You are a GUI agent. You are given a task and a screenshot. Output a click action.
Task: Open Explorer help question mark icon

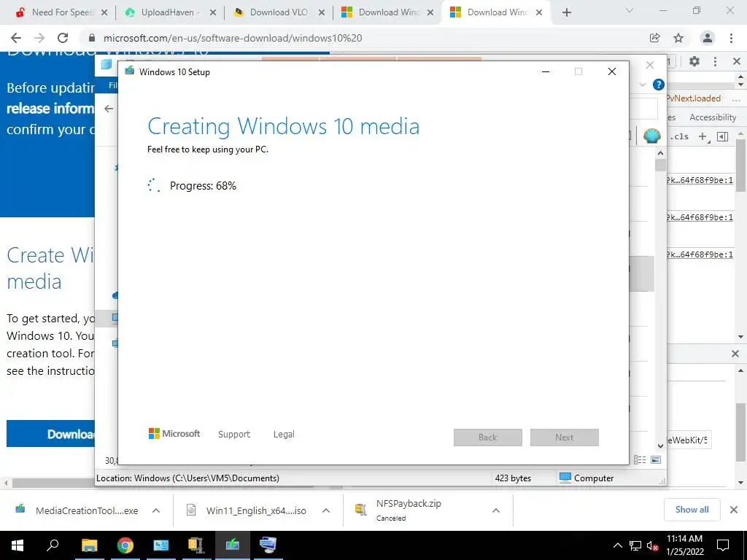point(659,85)
